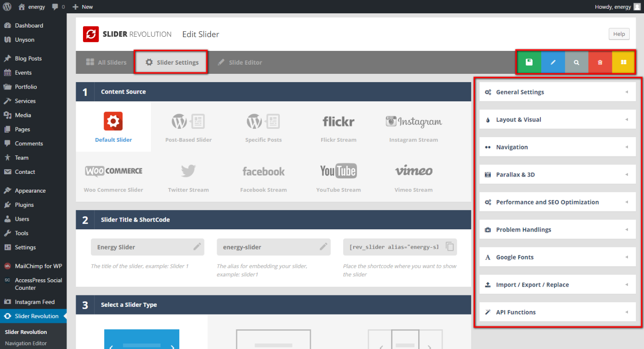Go to the All Sliders tab
The height and width of the screenshot is (349, 644).
pyautogui.click(x=106, y=62)
